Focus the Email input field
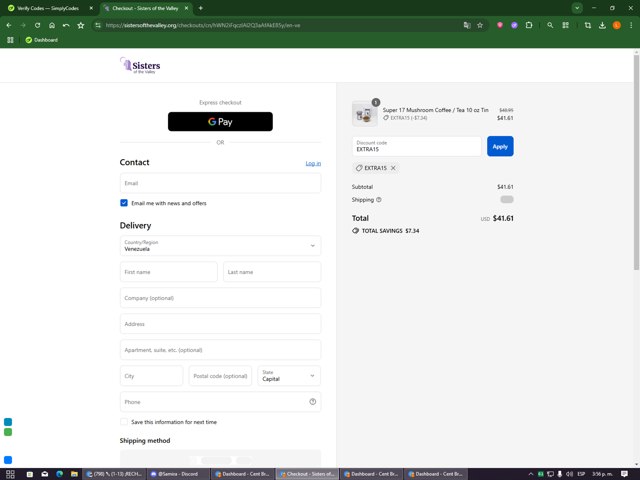The height and width of the screenshot is (480, 640). tap(220, 183)
